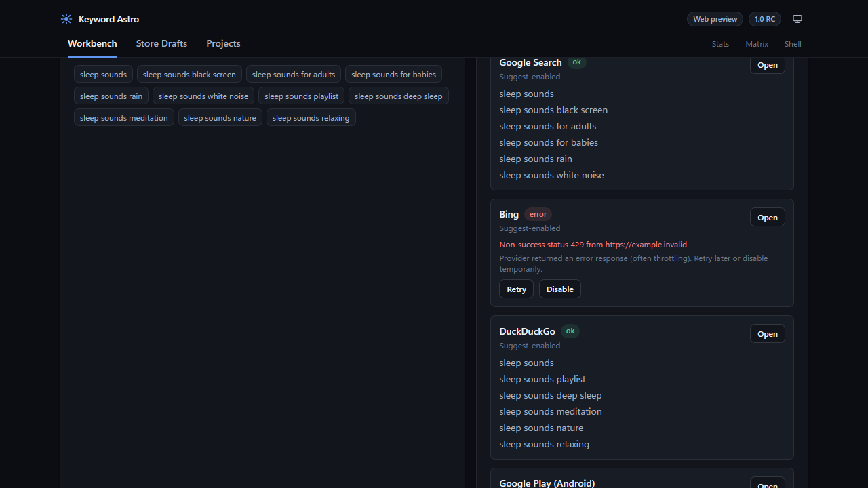Select the 'sleep sounds relaxing' chip

click(x=311, y=118)
